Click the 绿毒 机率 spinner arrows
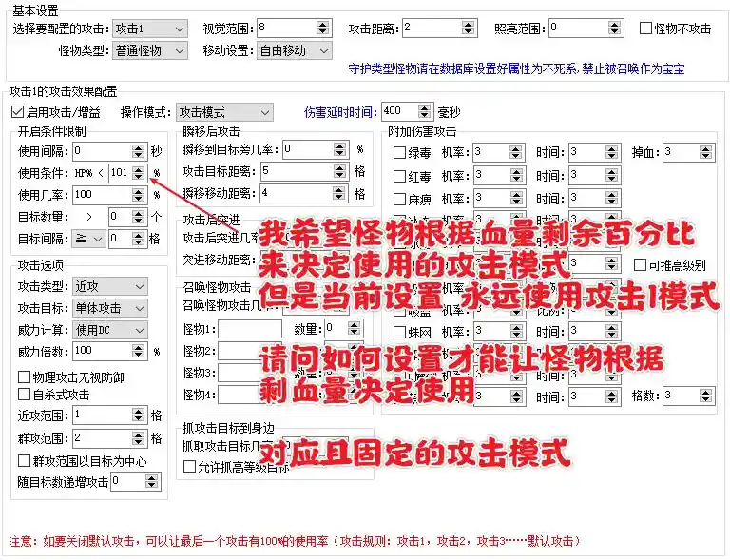 pos(515,152)
